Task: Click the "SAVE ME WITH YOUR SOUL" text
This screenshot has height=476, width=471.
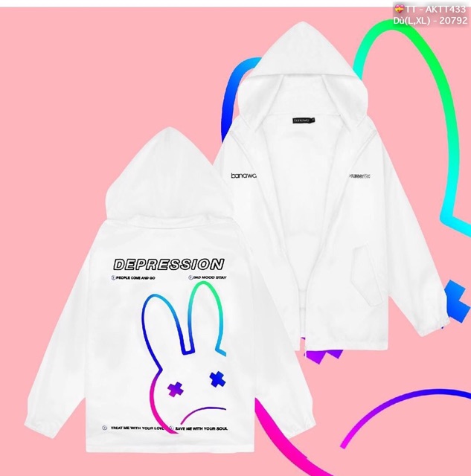Action: [x=202, y=428]
